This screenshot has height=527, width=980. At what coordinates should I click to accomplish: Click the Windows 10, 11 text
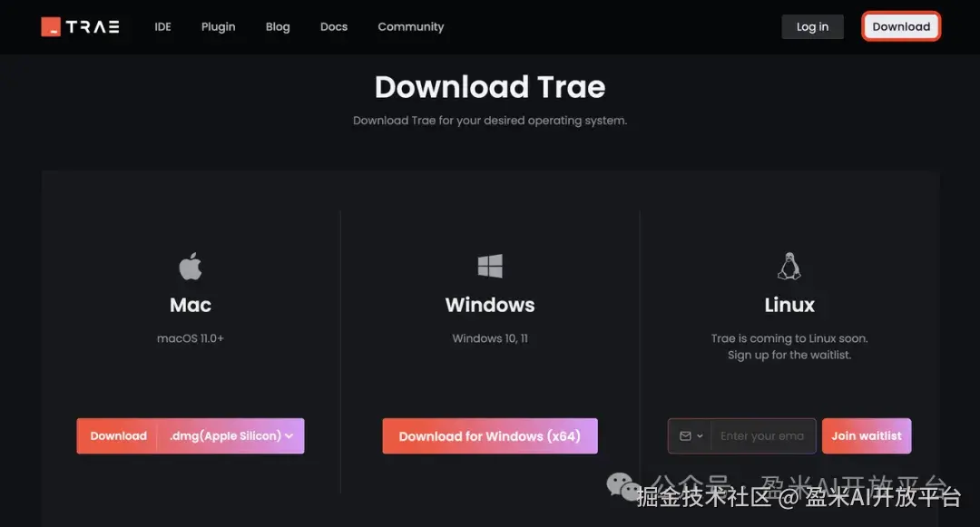(x=490, y=338)
